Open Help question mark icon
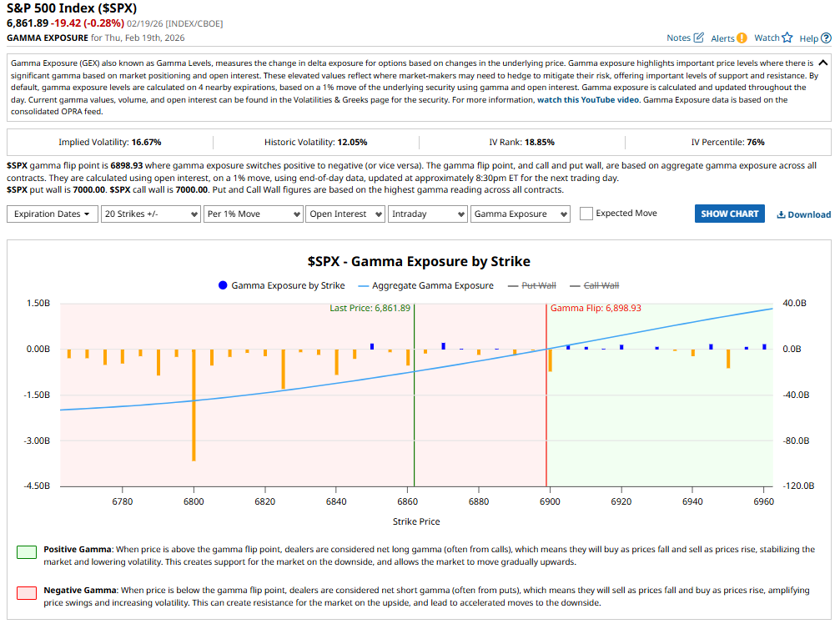 (826, 38)
